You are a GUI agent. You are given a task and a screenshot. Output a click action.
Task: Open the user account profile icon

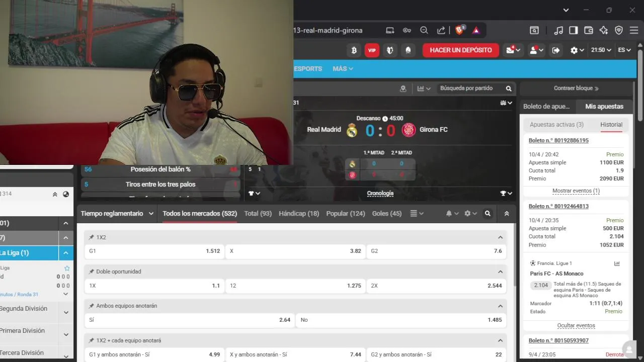pyautogui.click(x=534, y=50)
